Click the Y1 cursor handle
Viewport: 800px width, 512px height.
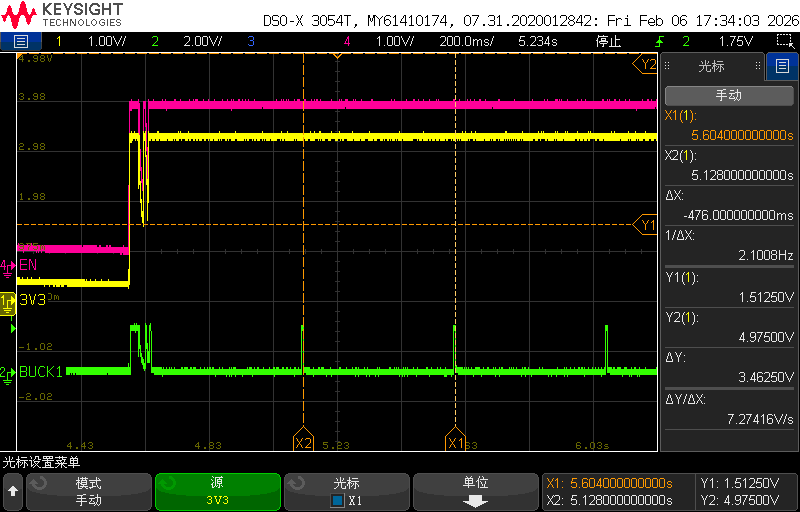coord(645,225)
